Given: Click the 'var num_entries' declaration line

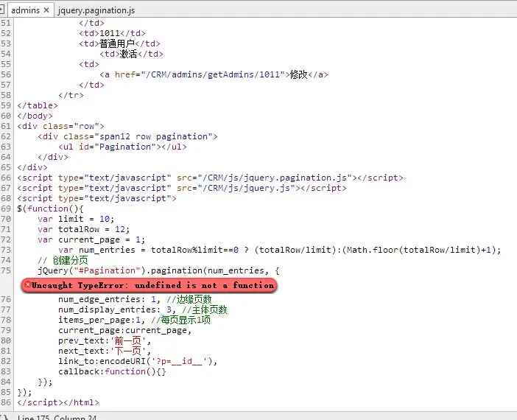Looking at the screenshot, I should pos(280,250).
